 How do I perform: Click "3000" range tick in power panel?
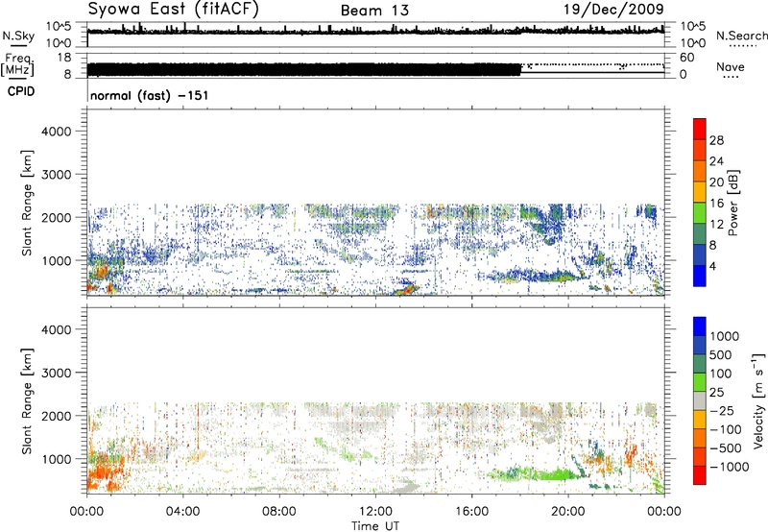[x=57, y=175]
